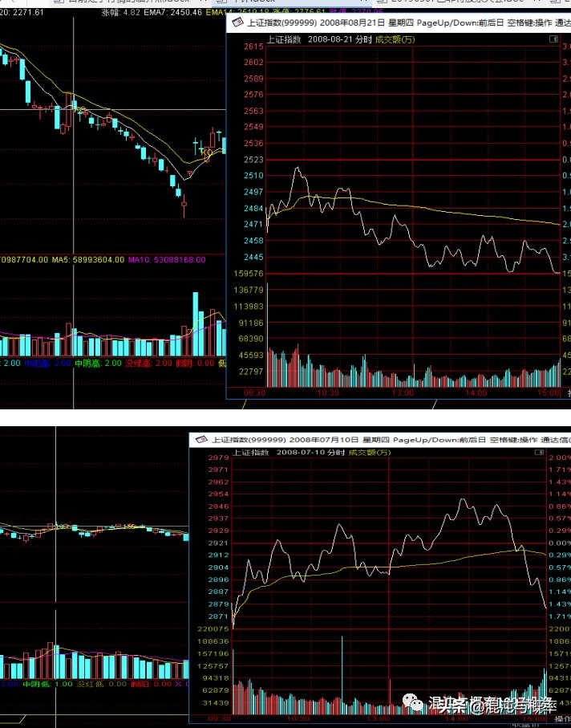Click the 2.00% percent label on right axis
Screen dimensions: 571x728
coord(560,458)
